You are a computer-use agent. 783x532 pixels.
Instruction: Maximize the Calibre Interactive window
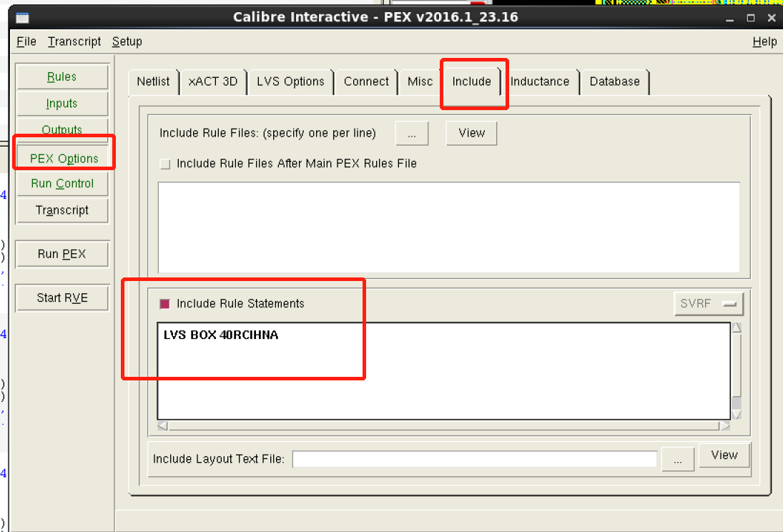(751, 18)
